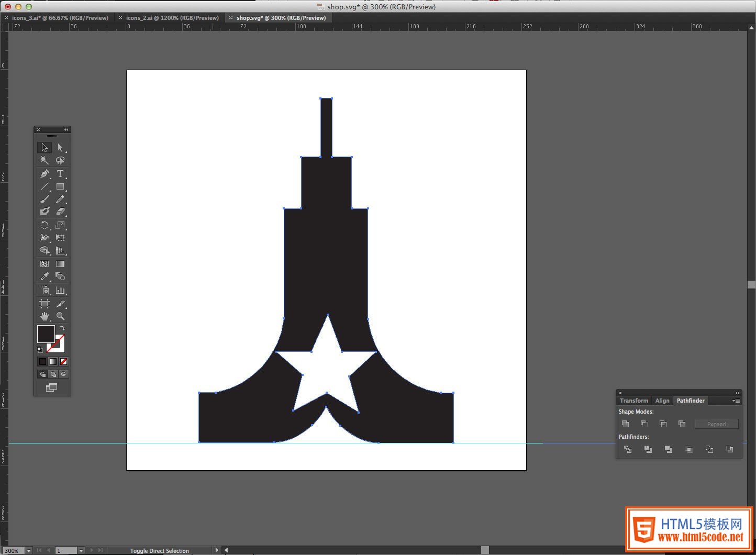This screenshot has width=756, height=555.
Task: Select the Column Graph tool
Action: coord(60,290)
